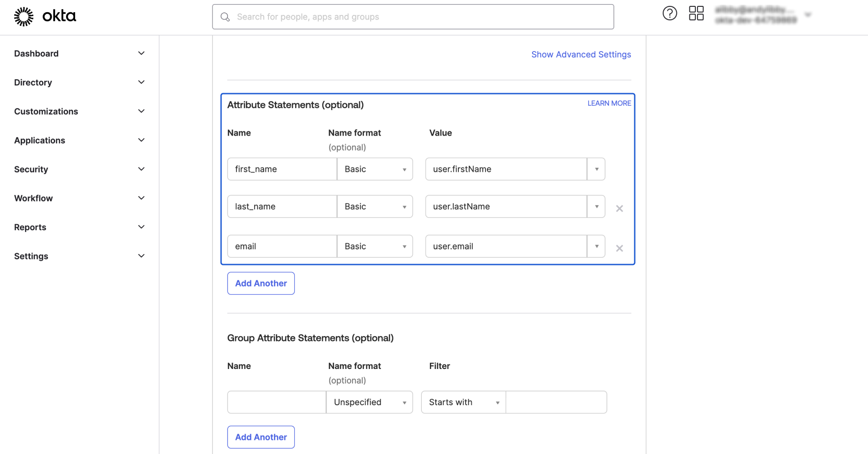Click the Okta logo

click(x=45, y=17)
